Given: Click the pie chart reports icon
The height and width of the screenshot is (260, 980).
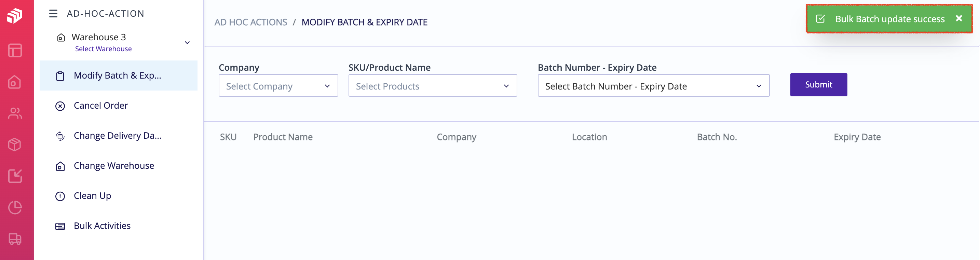Looking at the screenshot, I should 15,207.
